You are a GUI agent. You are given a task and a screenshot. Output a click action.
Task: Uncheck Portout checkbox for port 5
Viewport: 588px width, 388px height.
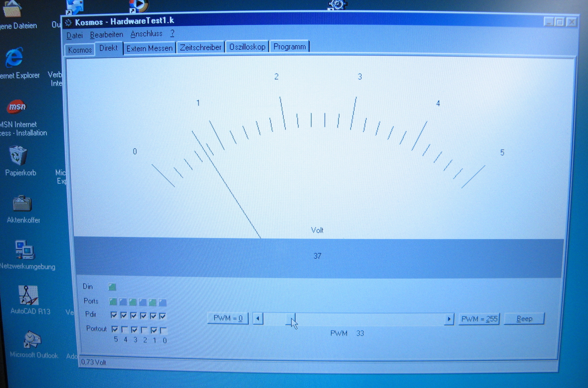pyautogui.click(x=115, y=329)
